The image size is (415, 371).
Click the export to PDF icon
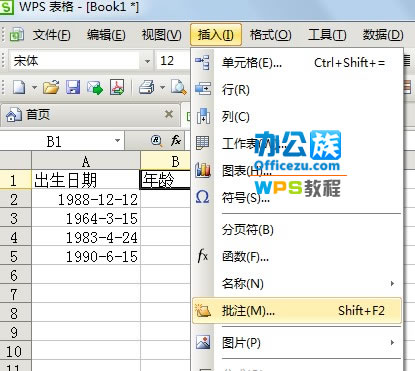[x=117, y=87]
